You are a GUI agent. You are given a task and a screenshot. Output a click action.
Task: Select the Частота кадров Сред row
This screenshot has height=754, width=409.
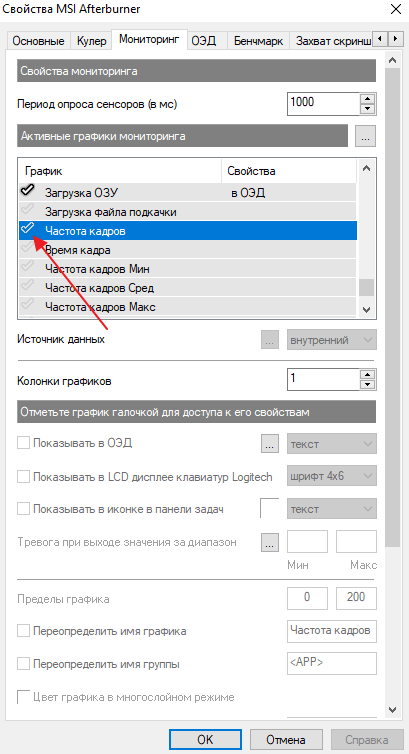[x=188, y=288]
